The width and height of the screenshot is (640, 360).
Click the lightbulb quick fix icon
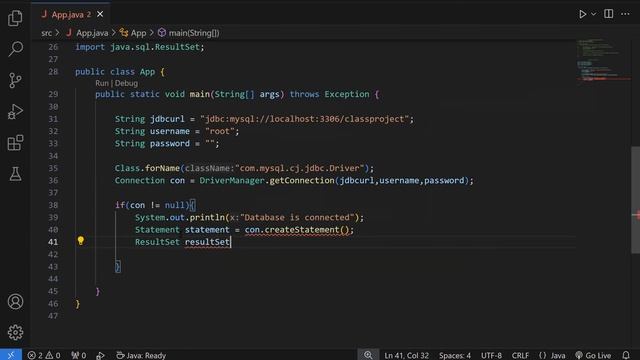coord(81,241)
